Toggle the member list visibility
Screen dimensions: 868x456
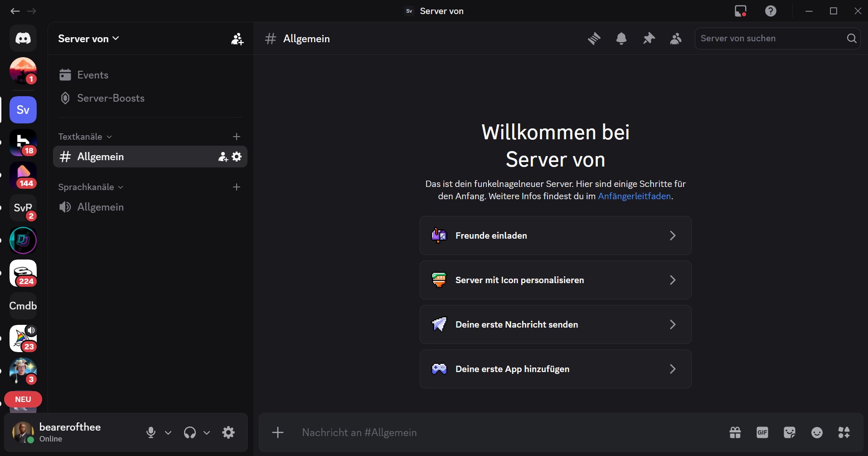tap(676, 39)
